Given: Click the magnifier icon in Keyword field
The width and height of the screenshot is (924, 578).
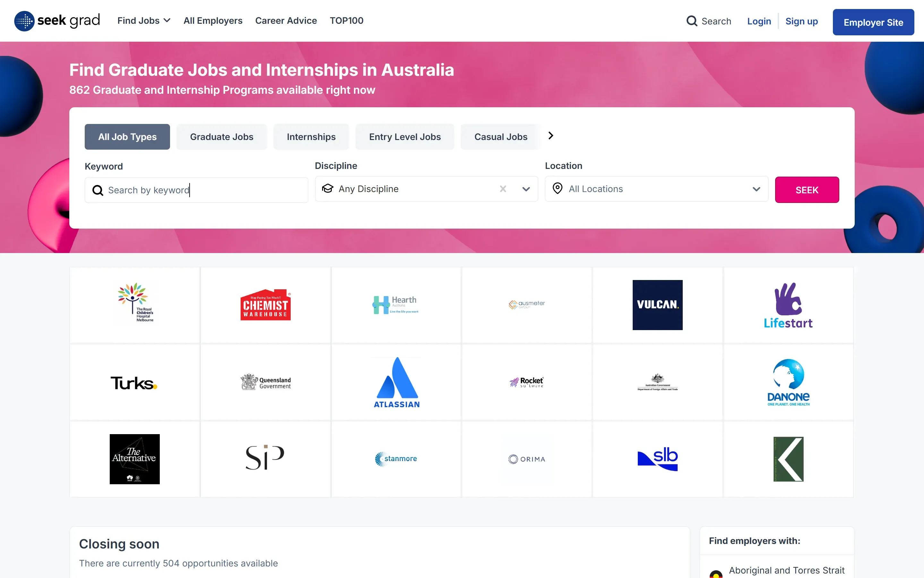Looking at the screenshot, I should tap(98, 190).
